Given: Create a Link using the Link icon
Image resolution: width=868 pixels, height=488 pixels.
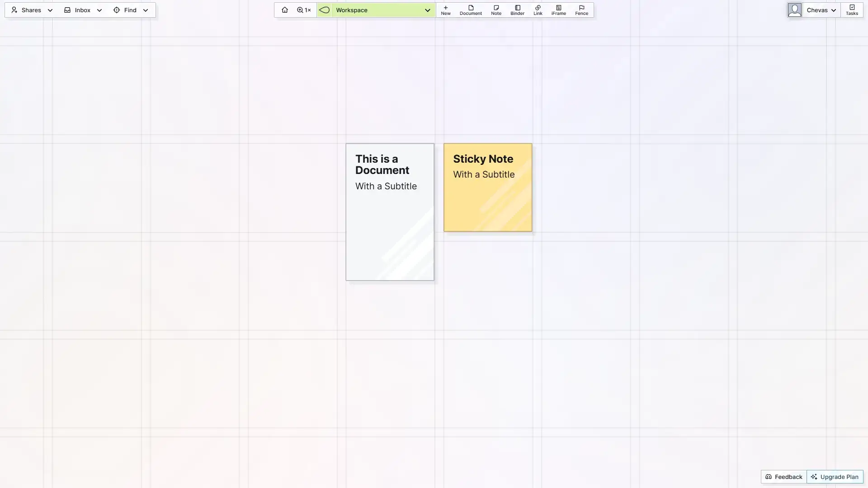Looking at the screenshot, I should (538, 9).
